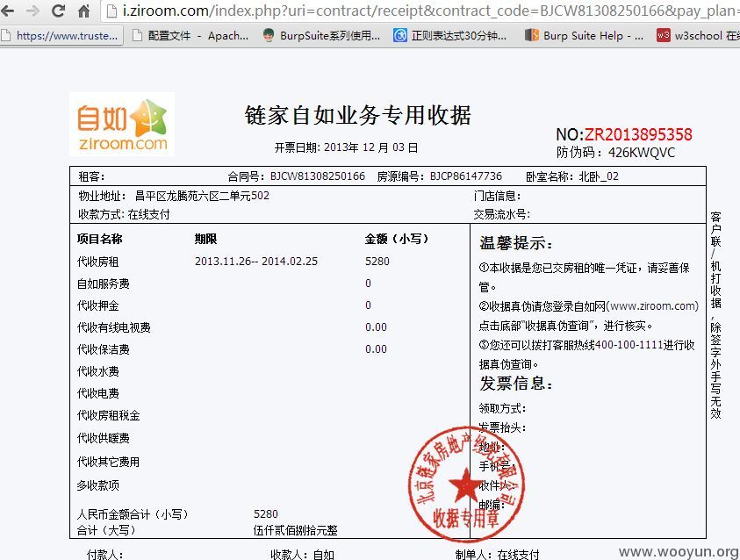
Task: Click the 制单人：在线支付 text
Action: [x=498, y=555]
